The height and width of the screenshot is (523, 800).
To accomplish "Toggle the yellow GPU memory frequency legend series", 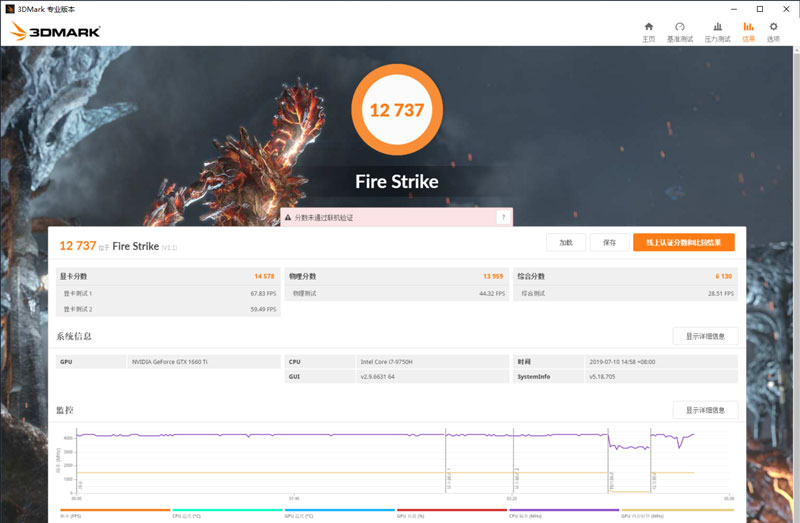I will tap(677, 513).
